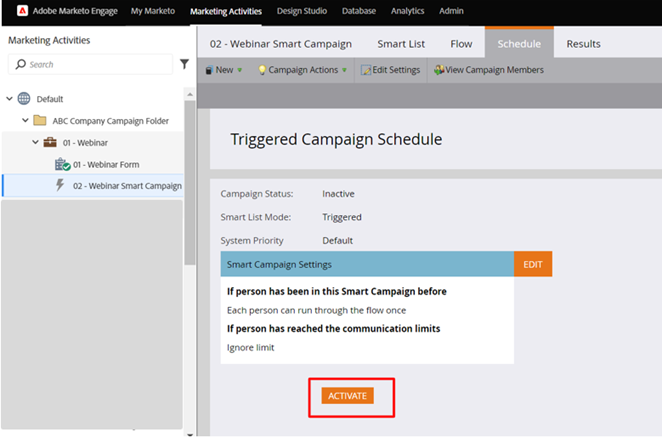Select the Schedule tab

coord(519,43)
